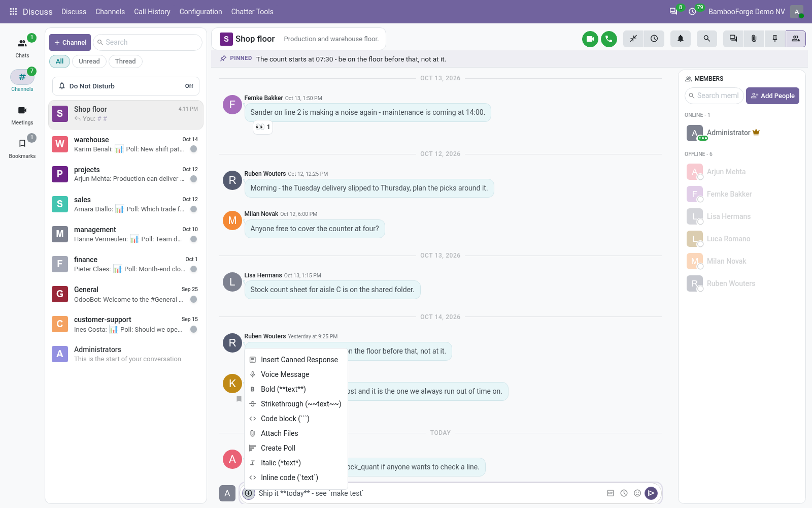Open the GIF picker in the composer
Image resolution: width=812 pixels, height=508 pixels.
point(611,493)
